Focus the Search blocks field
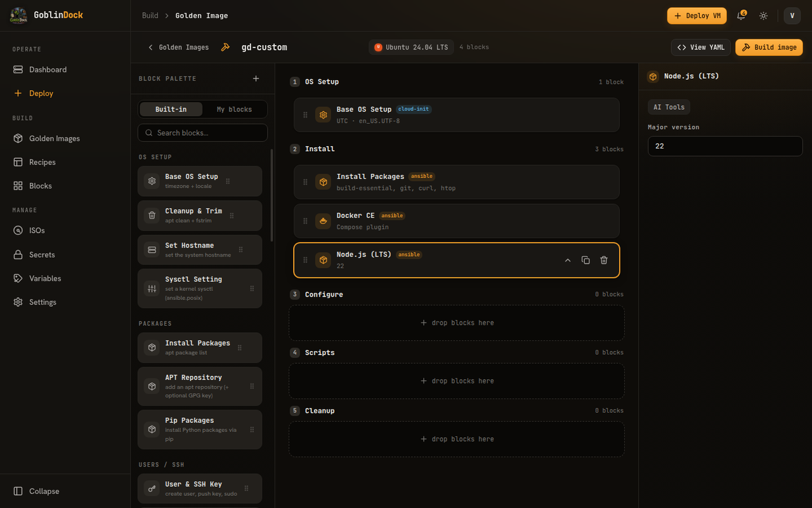 point(202,133)
